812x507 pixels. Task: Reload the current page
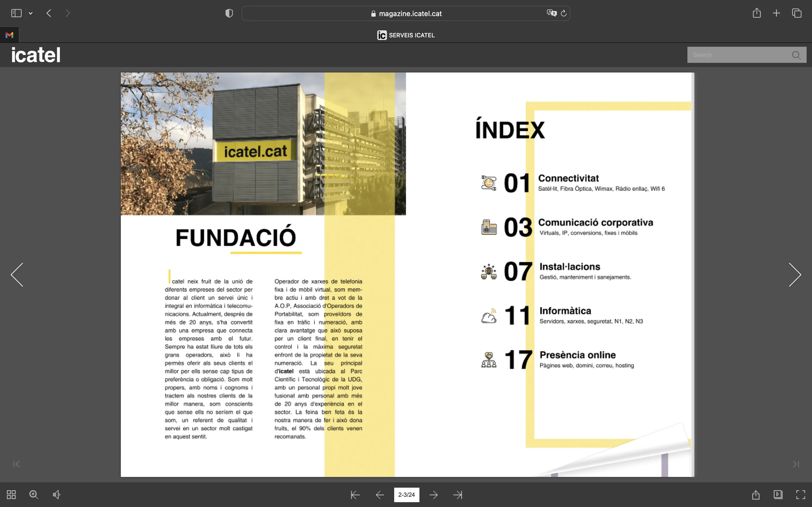click(564, 13)
